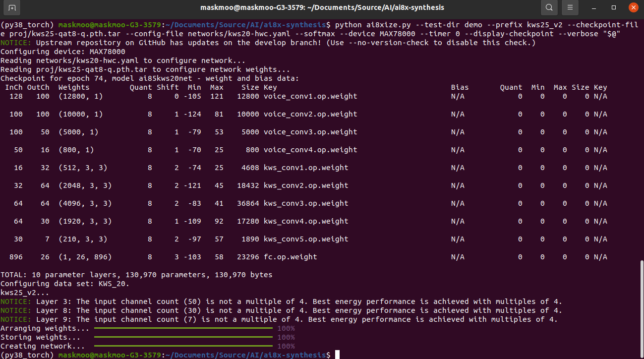Viewport: 644px width, 359px height.
Task: Click the kws_conv3.op.weight key text
Action: 306,203
